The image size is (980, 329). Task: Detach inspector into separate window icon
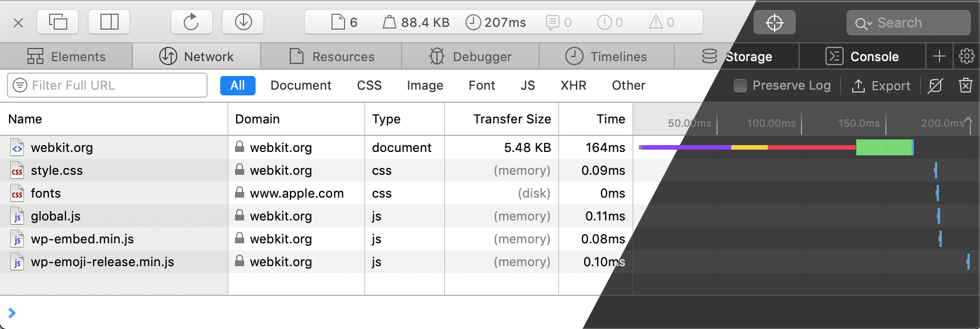tap(58, 22)
